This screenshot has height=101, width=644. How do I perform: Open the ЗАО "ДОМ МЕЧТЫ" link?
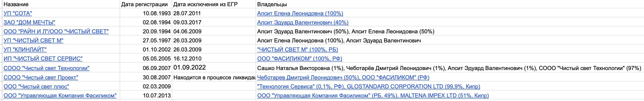(x=29, y=22)
